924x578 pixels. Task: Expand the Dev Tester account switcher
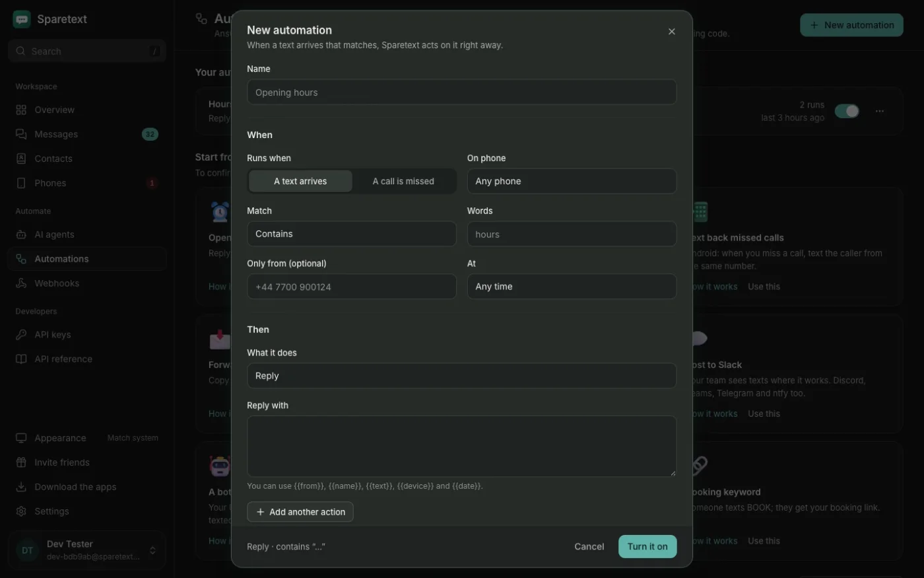87,550
